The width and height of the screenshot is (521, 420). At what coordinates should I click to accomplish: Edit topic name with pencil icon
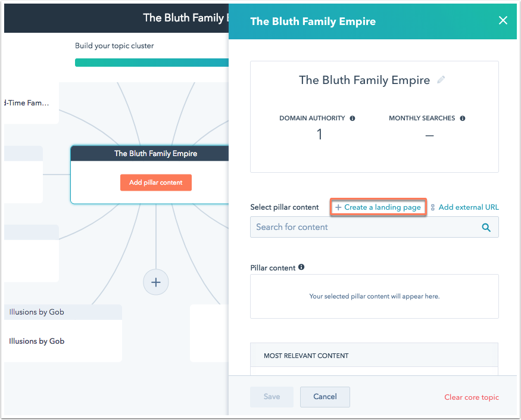click(x=441, y=79)
